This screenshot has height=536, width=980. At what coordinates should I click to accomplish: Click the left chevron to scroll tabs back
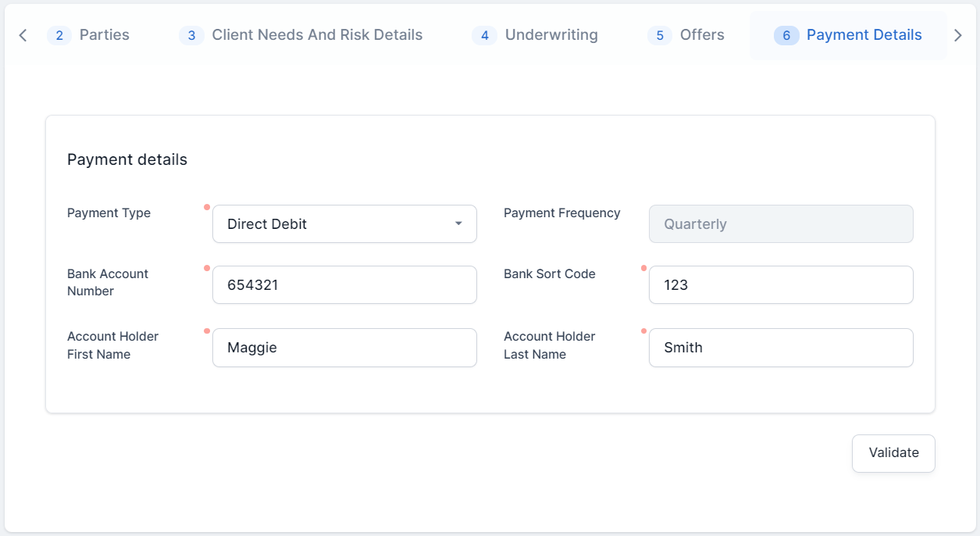point(23,35)
